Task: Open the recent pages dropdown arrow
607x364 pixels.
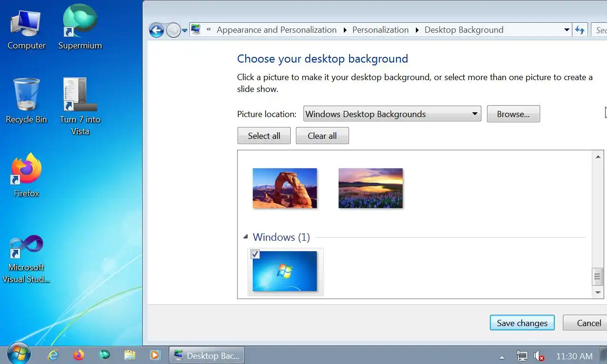Action: pyautogui.click(x=184, y=31)
